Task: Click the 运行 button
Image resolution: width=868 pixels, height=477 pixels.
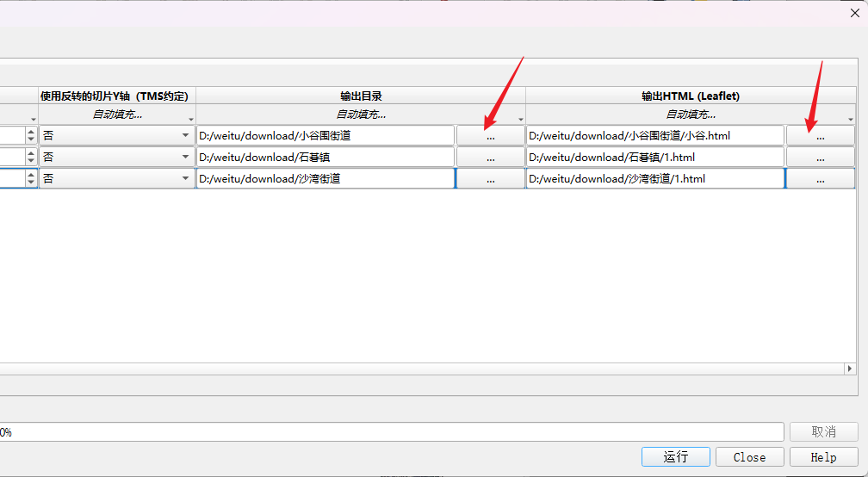Action: point(675,457)
